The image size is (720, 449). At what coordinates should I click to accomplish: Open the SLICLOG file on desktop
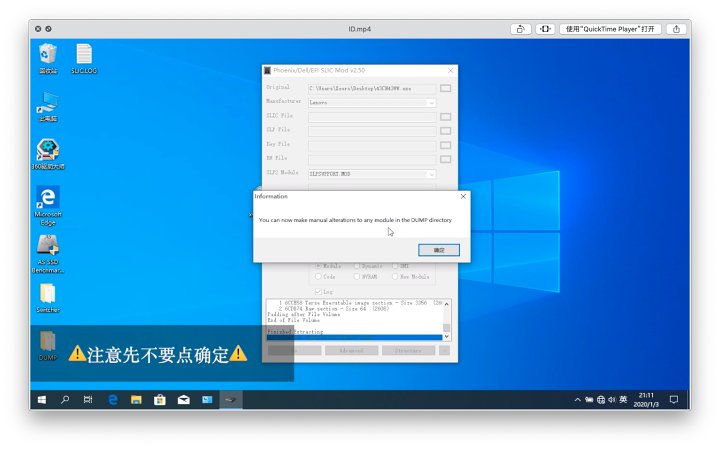[x=85, y=55]
